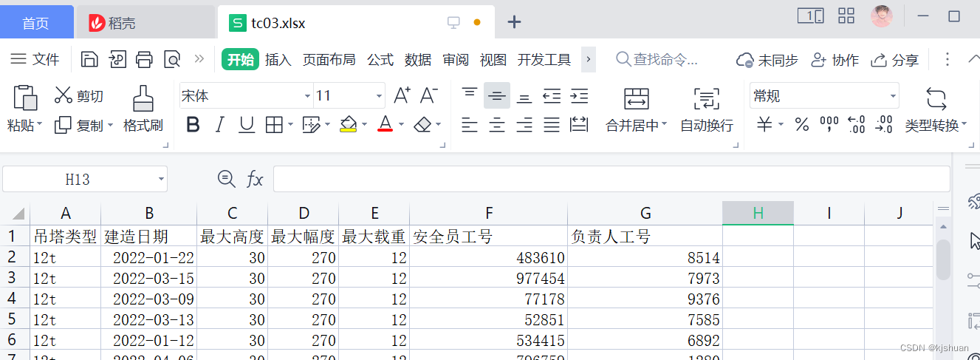Increase font size with A+ icon
The image size is (980, 360).
tap(402, 95)
